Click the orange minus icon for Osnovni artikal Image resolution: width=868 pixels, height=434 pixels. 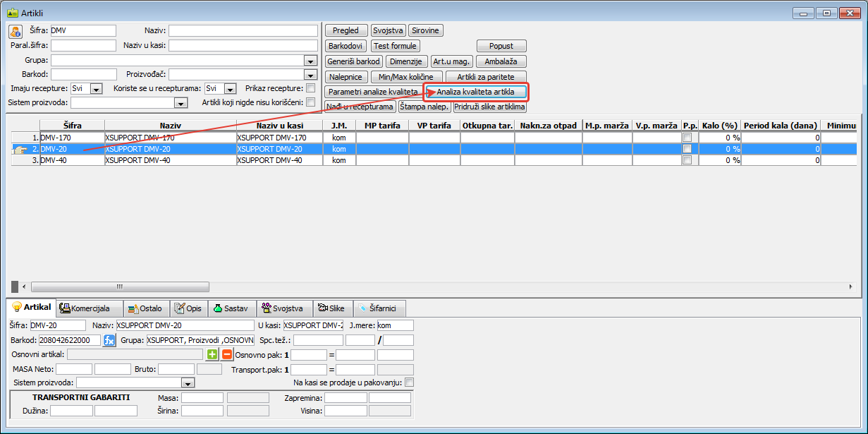(227, 354)
